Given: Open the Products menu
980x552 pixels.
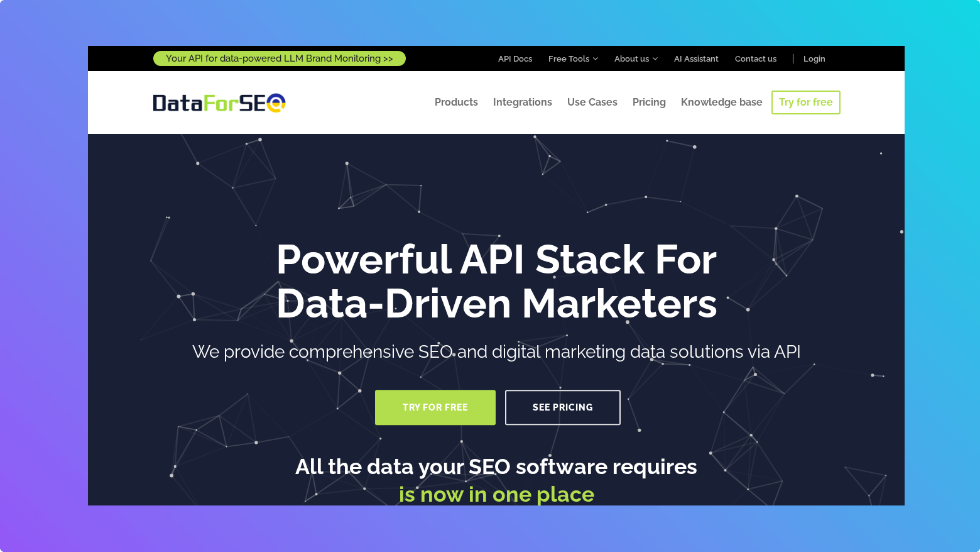Looking at the screenshot, I should point(456,102).
